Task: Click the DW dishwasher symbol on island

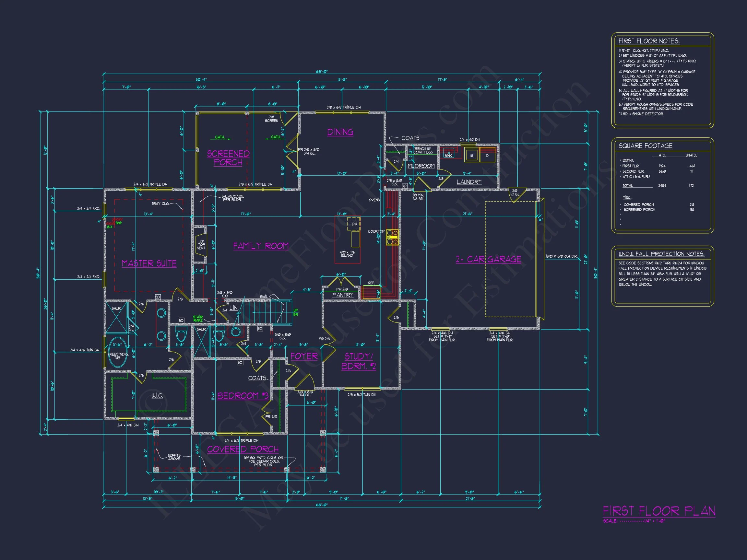Action: pyautogui.click(x=354, y=224)
